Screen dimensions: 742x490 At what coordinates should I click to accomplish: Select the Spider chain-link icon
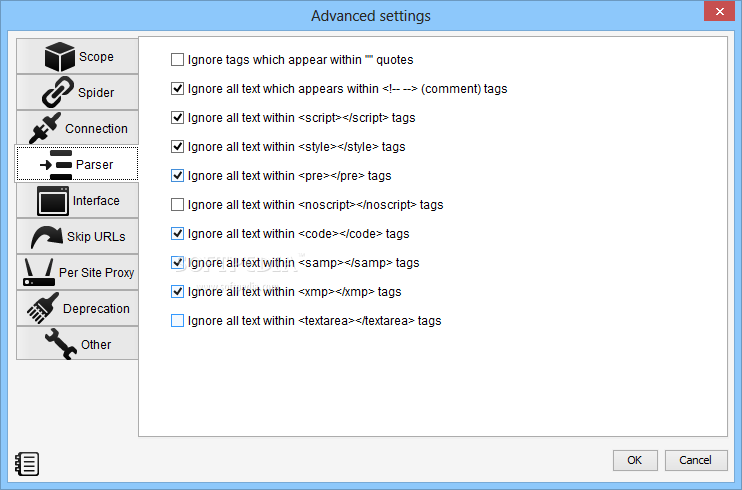point(58,92)
